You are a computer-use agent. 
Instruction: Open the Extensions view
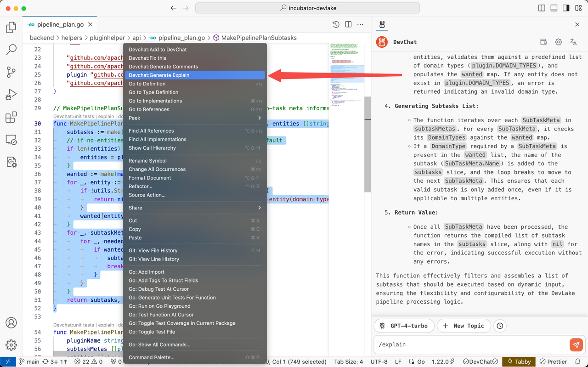coord(11,117)
